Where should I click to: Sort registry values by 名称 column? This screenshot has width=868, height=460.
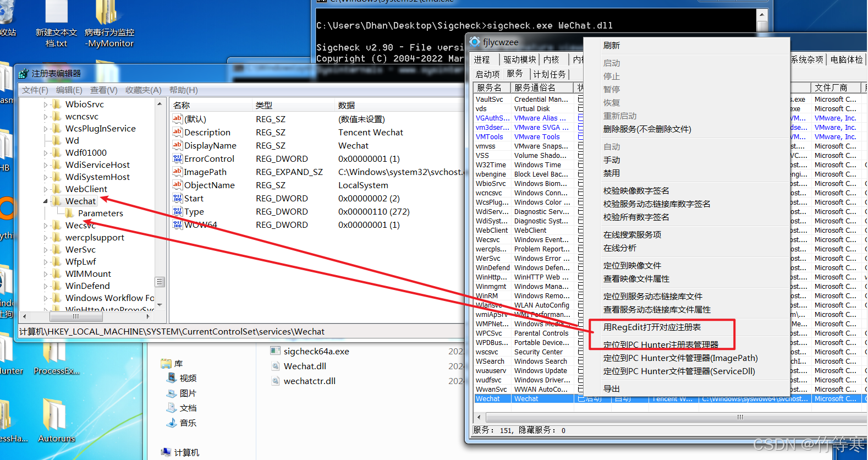coord(211,105)
